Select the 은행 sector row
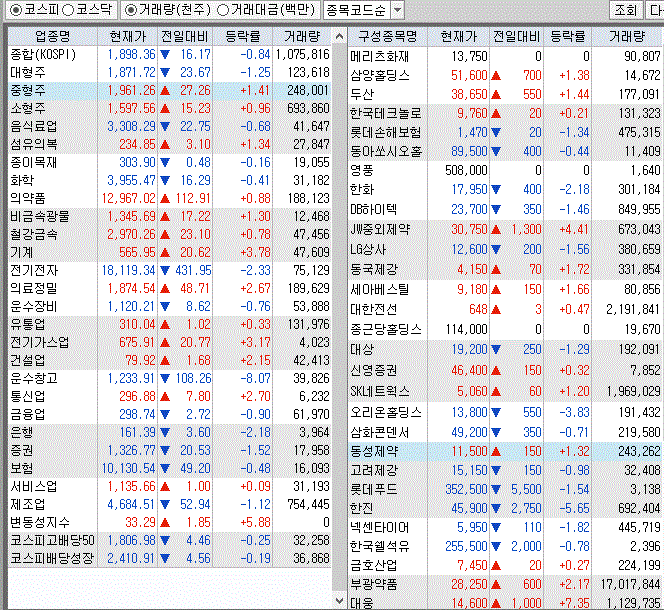Viewport: 664px width, 610px height. 169,433
